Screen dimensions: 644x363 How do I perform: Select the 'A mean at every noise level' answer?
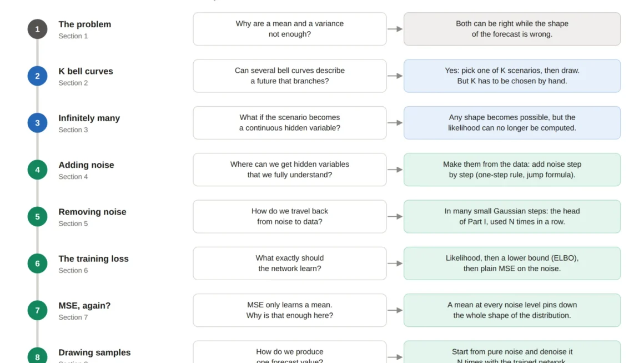512,310
